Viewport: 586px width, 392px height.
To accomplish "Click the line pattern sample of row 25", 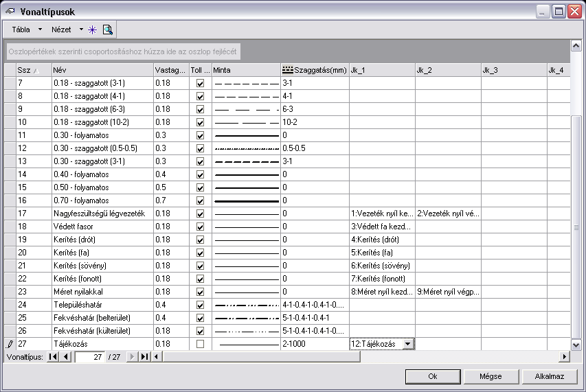I will 246,318.
